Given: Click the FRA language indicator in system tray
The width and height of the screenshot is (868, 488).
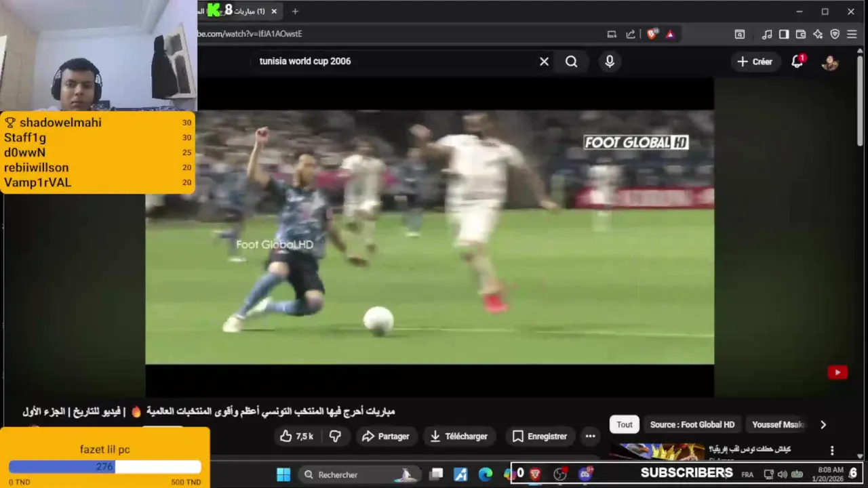Looking at the screenshot, I should click(x=747, y=474).
